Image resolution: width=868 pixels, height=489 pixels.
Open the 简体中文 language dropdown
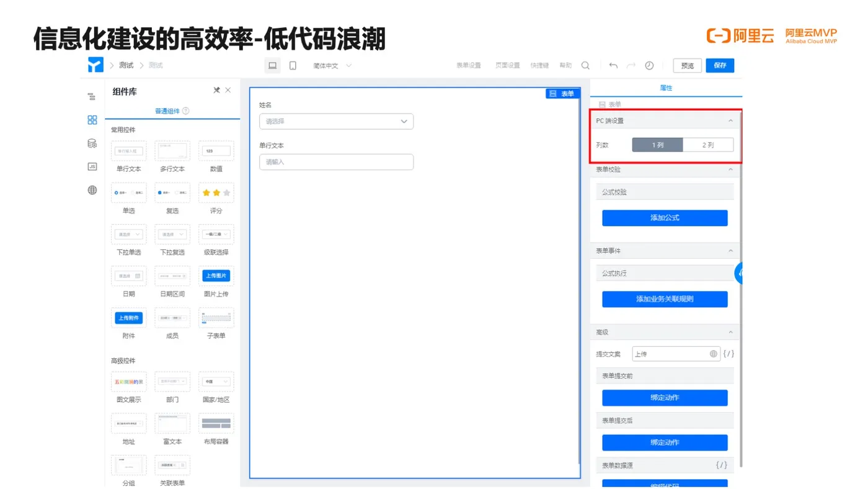tap(332, 65)
